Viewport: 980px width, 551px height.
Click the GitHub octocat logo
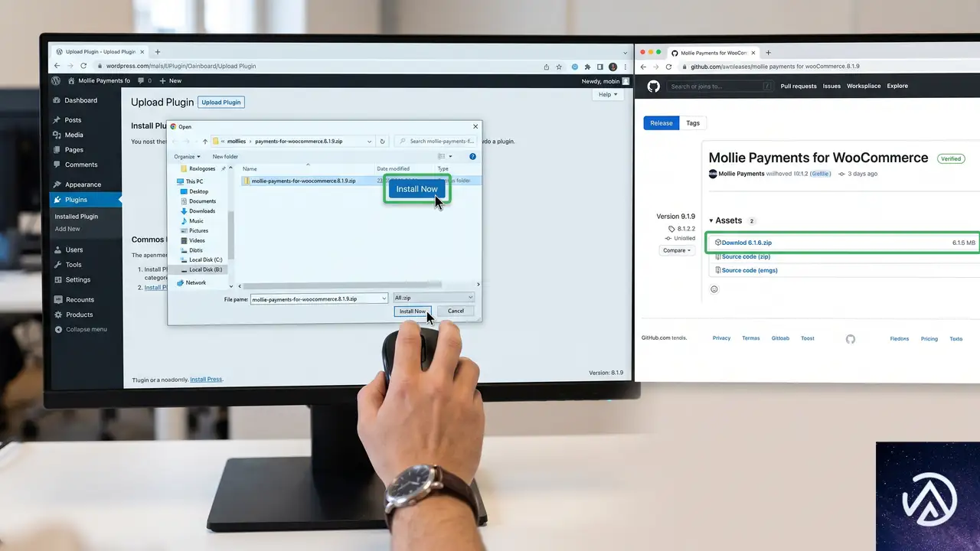point(653,86)
